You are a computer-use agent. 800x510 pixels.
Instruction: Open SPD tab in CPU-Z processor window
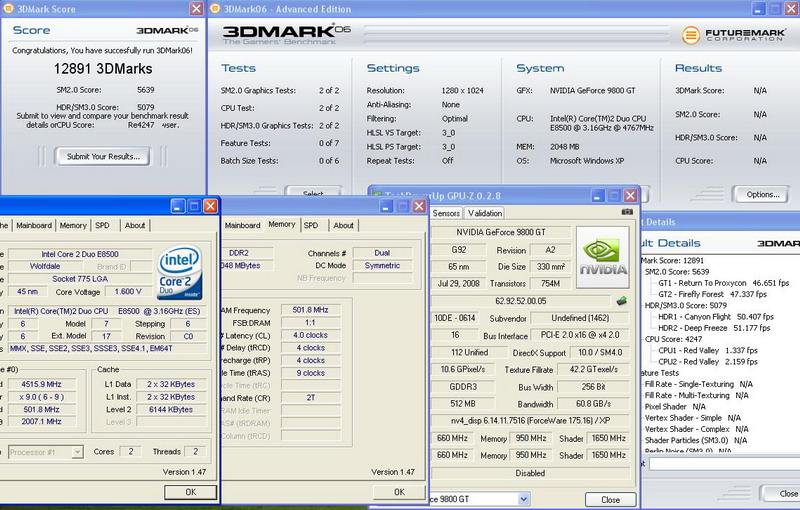click(x=102, y=225)
